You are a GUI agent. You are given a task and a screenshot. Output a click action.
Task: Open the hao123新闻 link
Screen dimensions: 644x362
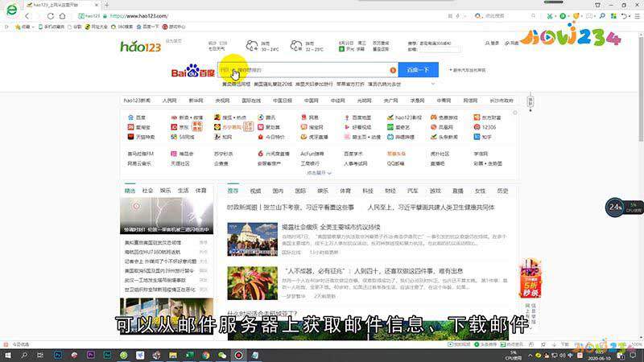[137, 101]
